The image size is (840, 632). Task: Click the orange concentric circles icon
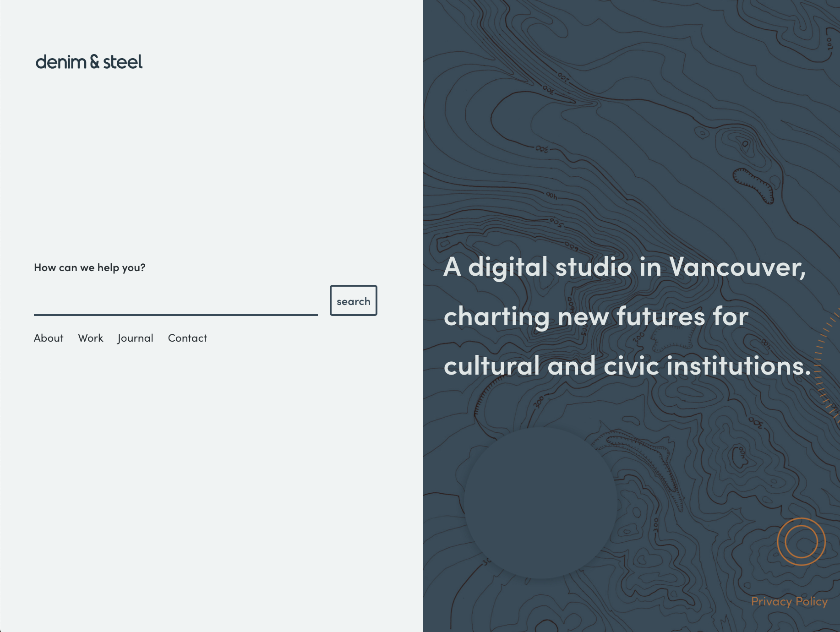[802, 542]
